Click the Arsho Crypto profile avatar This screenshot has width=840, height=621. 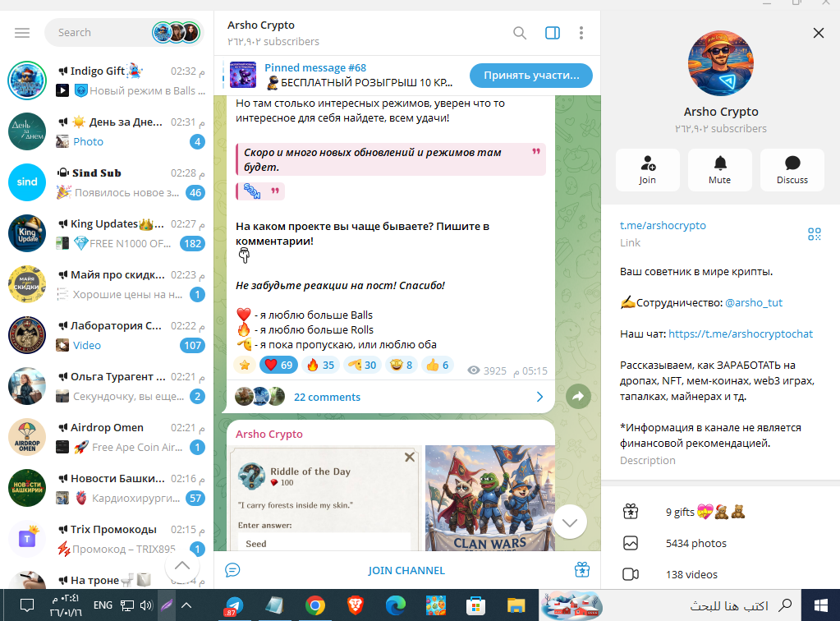click(721, 63)
